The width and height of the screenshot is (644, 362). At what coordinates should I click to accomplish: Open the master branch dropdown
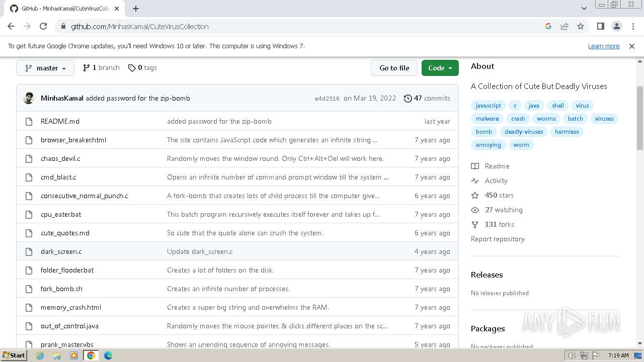pos(45,68)
